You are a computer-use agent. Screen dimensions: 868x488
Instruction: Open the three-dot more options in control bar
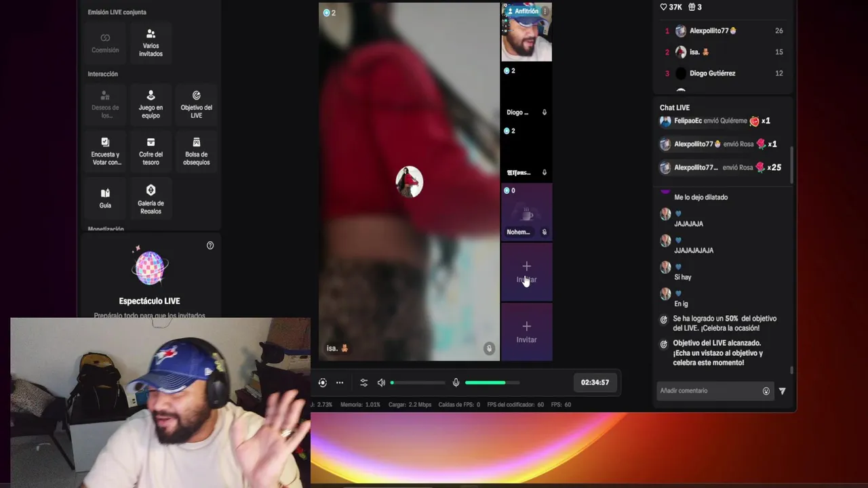tap(340, 382)
